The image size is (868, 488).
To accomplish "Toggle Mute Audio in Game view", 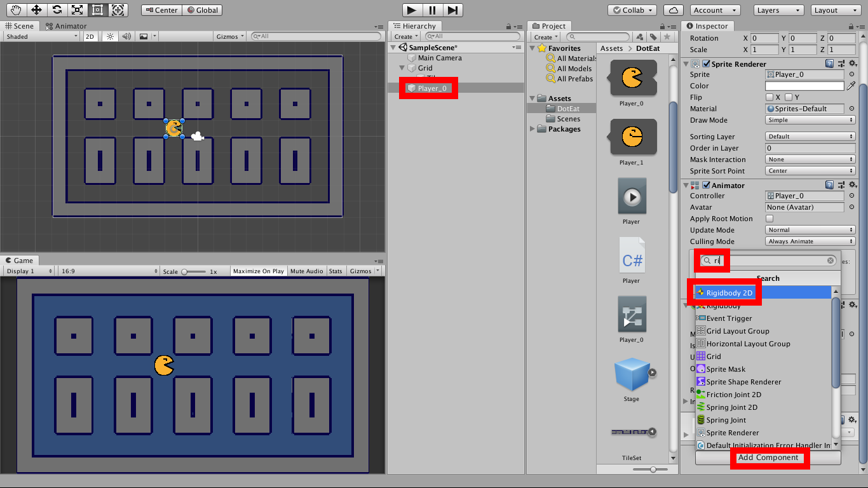I will [x=307, y=271].
